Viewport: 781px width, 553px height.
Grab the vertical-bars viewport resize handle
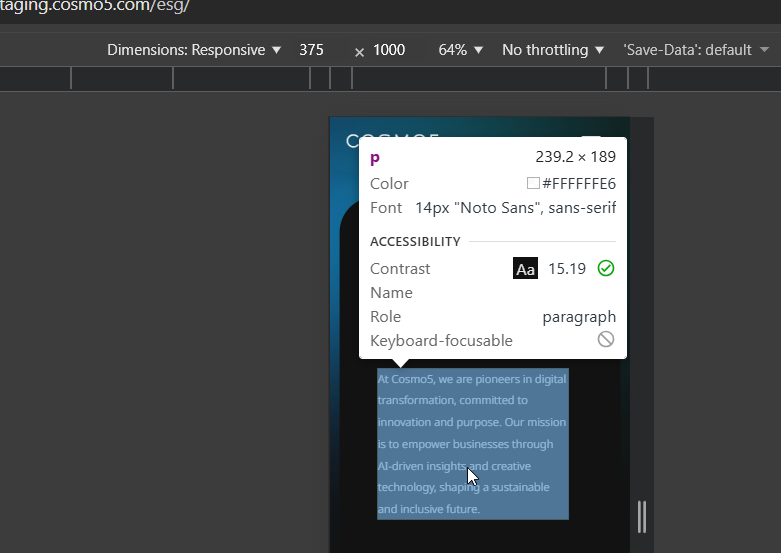[x=642, y=517]
